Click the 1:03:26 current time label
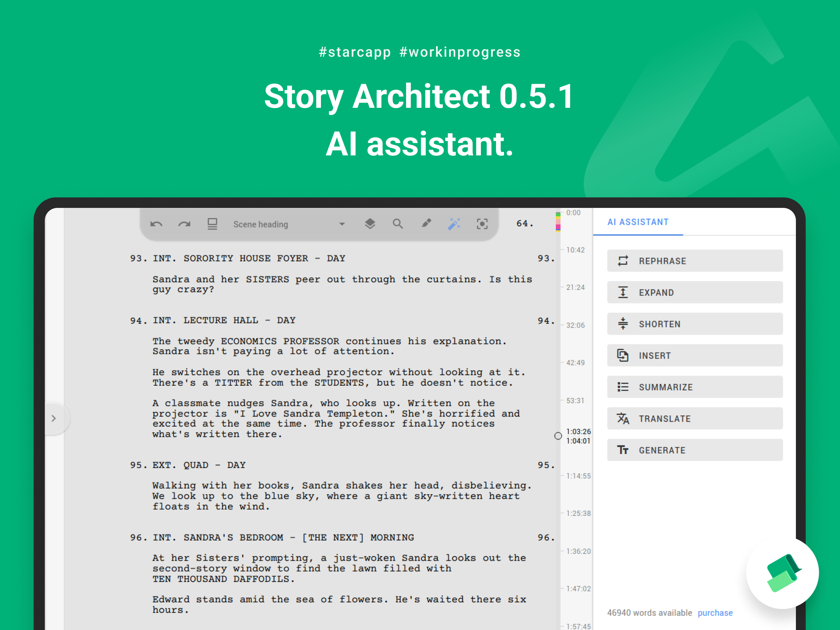This screenshot has width=840, height=630. coord(578,432)
